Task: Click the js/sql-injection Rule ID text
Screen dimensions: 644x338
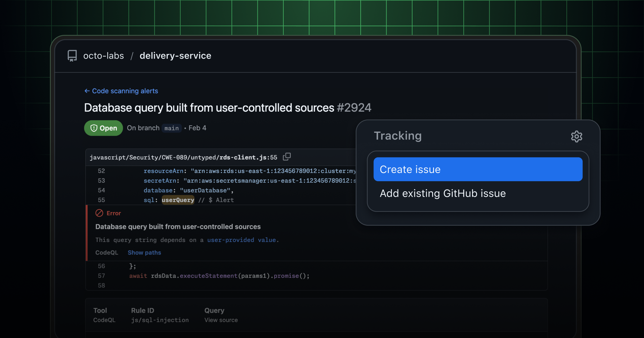Action: tap(160, 320)
